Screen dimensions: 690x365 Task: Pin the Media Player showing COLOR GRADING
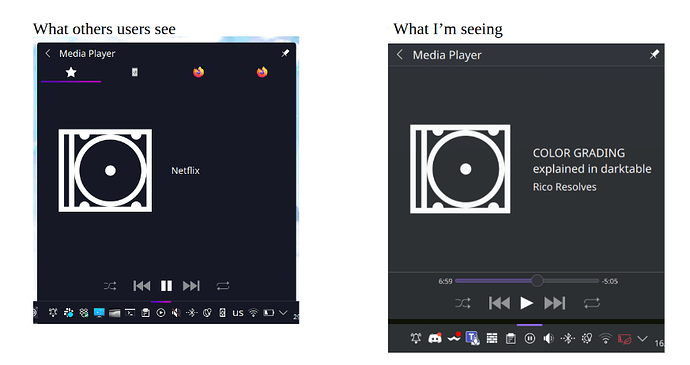coord(654,55)
